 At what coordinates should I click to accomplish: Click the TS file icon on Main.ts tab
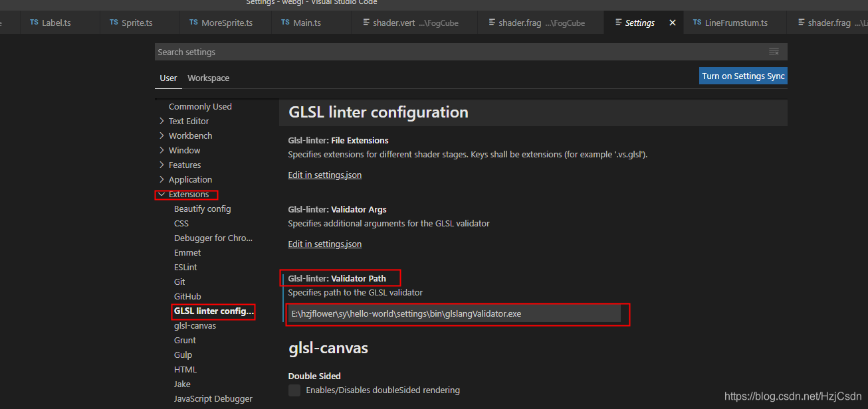coord(286,23)
